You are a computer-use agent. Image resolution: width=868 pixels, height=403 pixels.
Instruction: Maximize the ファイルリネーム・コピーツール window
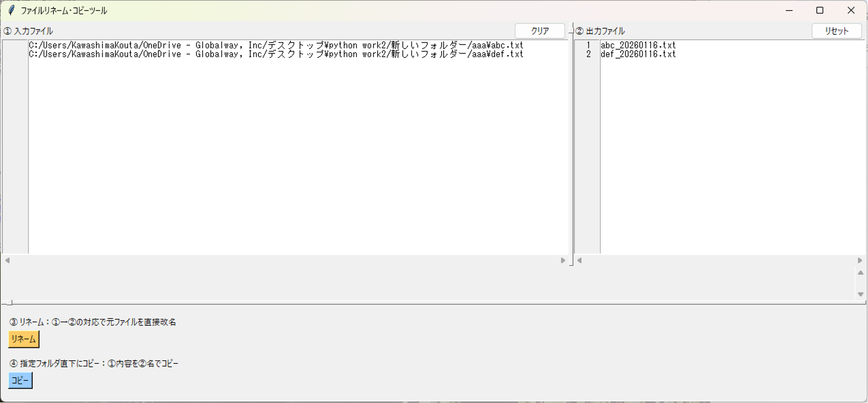[820, 11]
